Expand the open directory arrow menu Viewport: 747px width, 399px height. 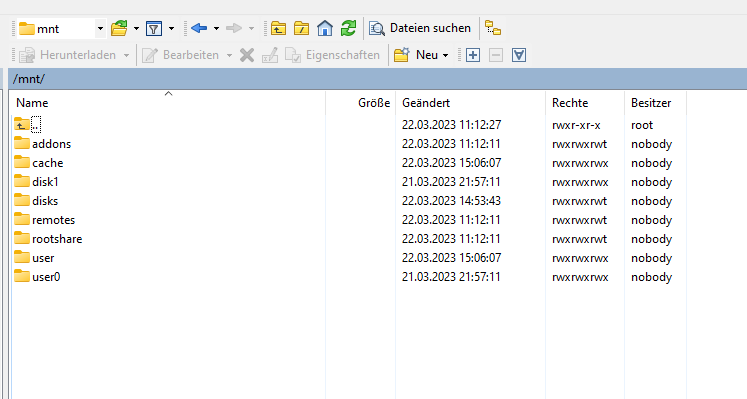coord(136,29)
